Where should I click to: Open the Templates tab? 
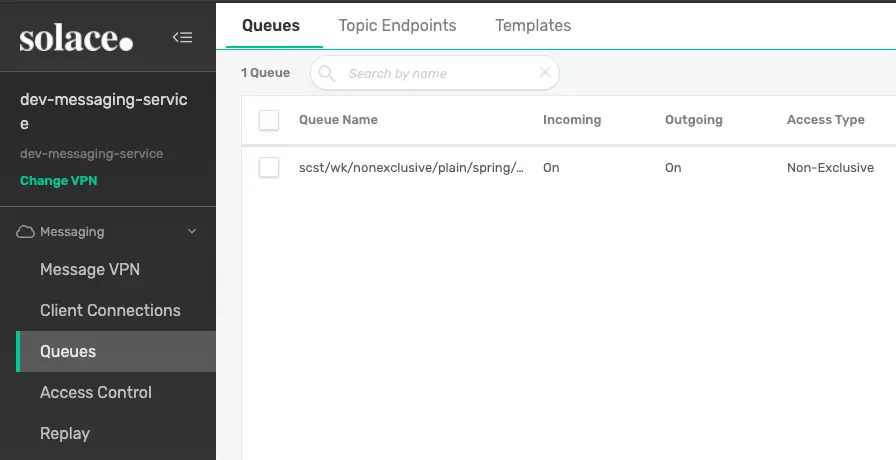click(x=533, y=26)
